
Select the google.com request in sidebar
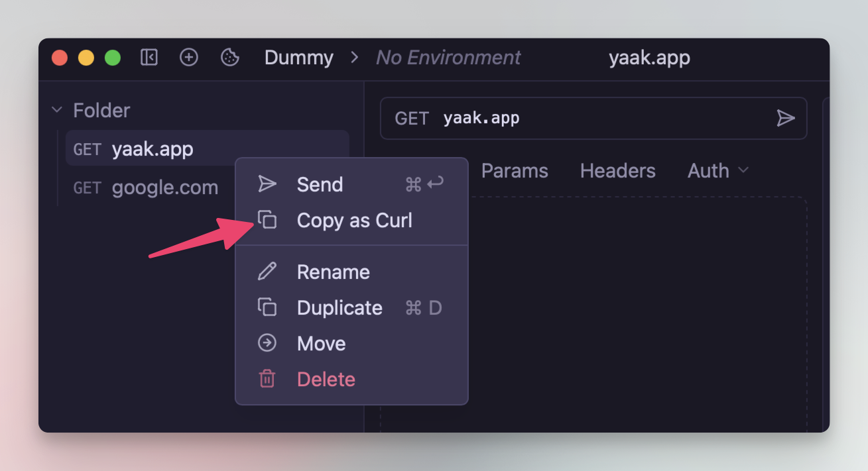pyautogui.click(x=164, y=187)
